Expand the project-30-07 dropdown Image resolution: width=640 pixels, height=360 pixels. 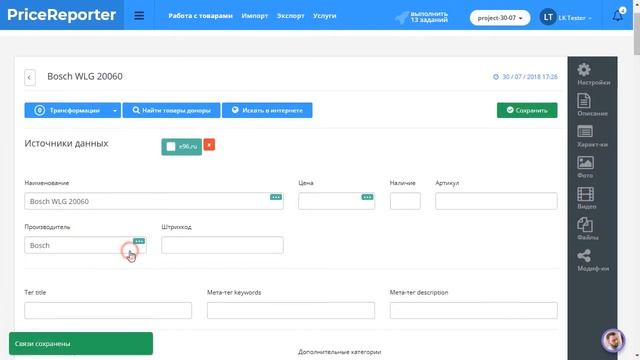coord(500,18)
